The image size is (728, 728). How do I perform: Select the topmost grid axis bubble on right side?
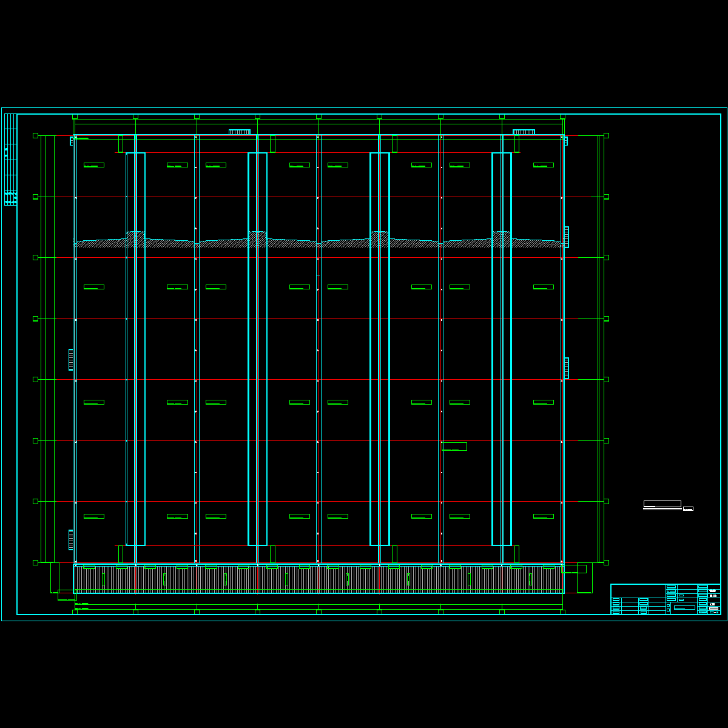(606, 136)
